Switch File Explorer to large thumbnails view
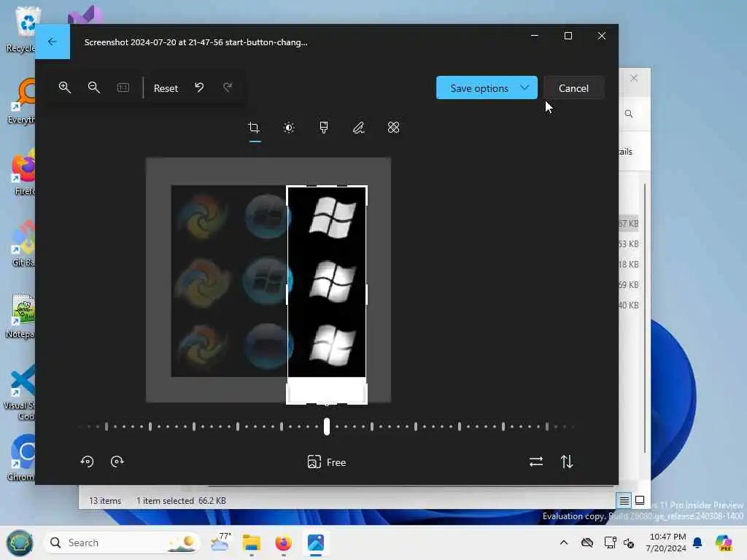Image resolution: width=747 pixels, height=560 pixels. pos(640,500)
